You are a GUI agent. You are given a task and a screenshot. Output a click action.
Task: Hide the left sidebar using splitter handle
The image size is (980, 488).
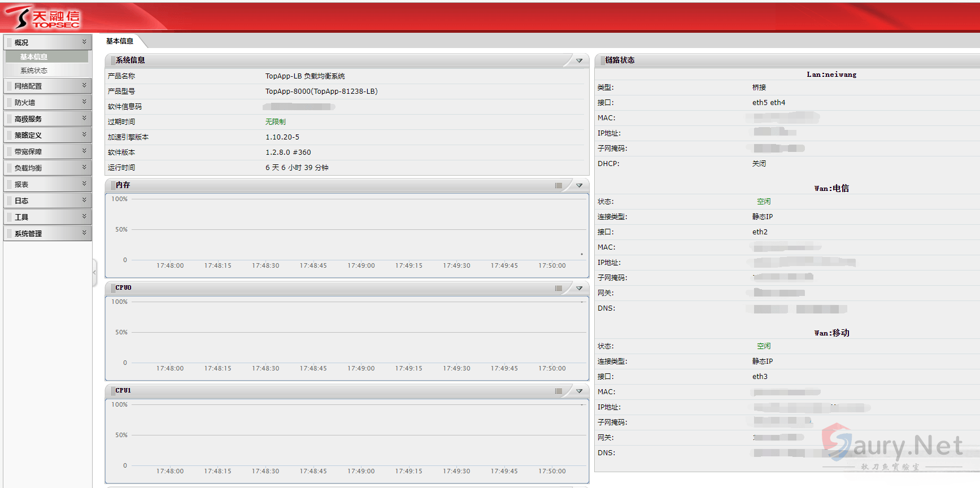[94, 273]
